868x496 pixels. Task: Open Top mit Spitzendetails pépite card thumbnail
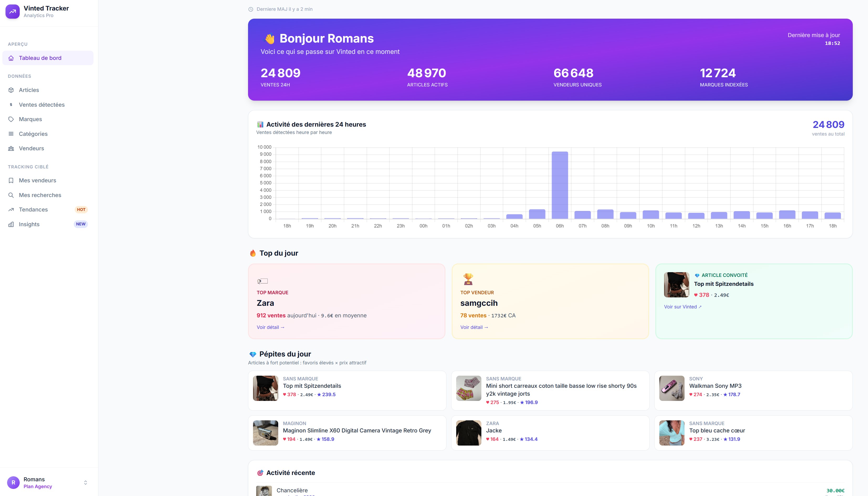[265, 388]
